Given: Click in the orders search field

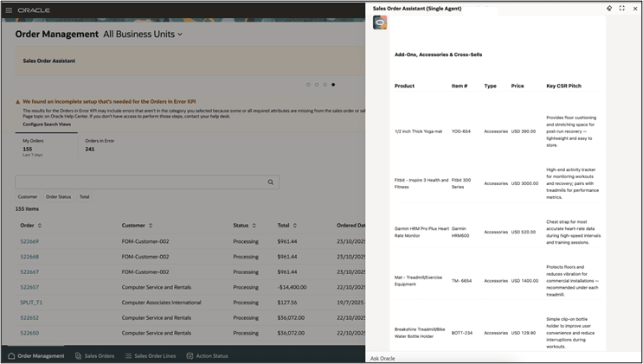Looking at the screenshot, I should [x=141, y=182].
